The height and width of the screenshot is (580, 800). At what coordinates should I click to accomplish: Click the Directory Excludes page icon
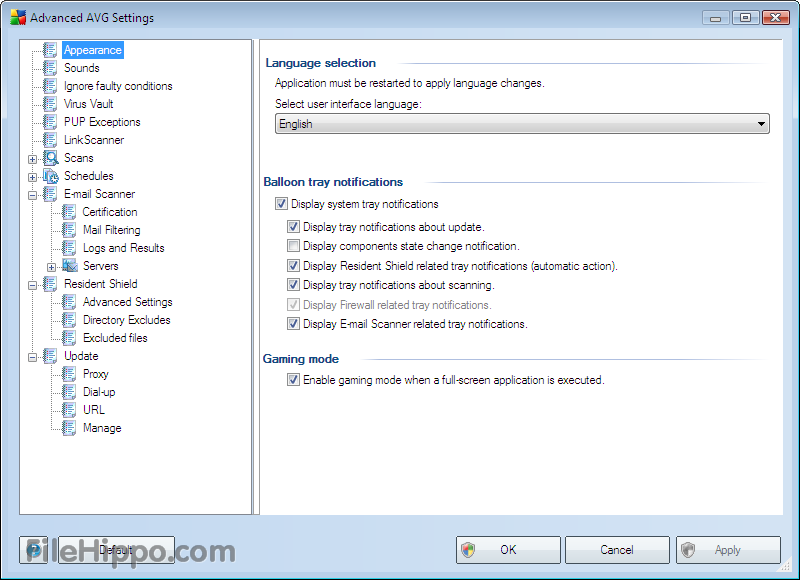pos(69,320)
